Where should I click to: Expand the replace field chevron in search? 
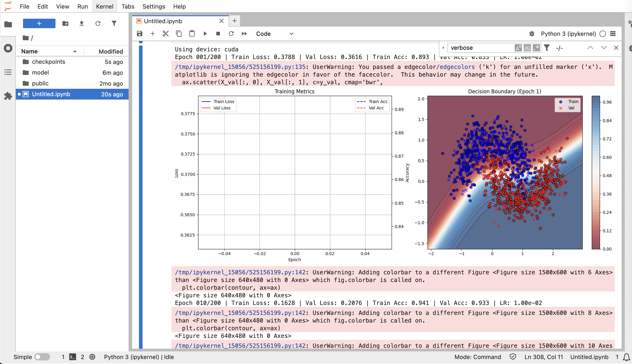443,48
